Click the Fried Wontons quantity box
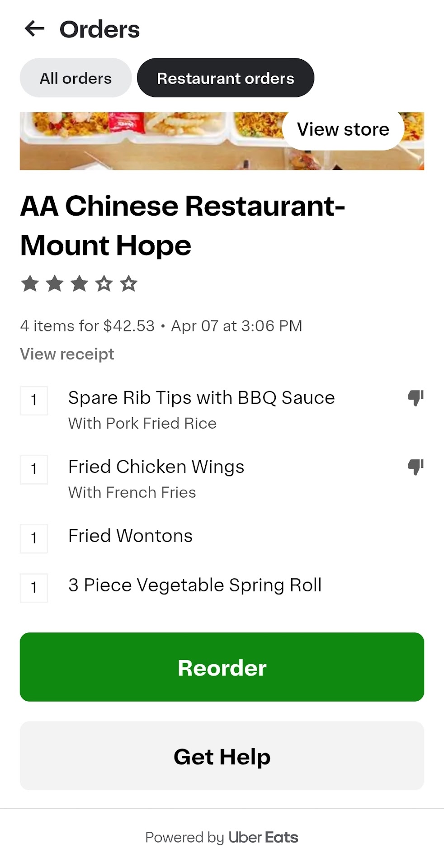 [34, 538]
